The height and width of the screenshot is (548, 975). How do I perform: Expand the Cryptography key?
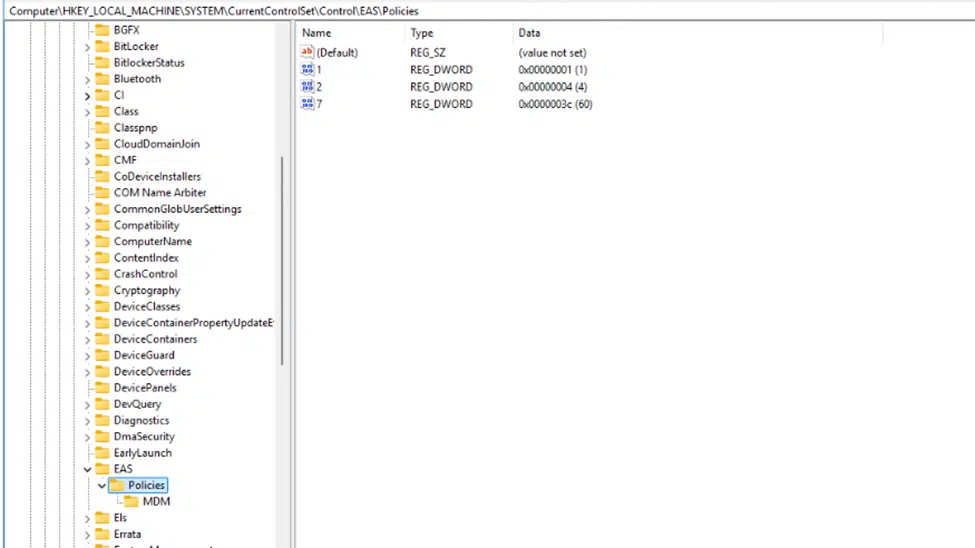87,291
